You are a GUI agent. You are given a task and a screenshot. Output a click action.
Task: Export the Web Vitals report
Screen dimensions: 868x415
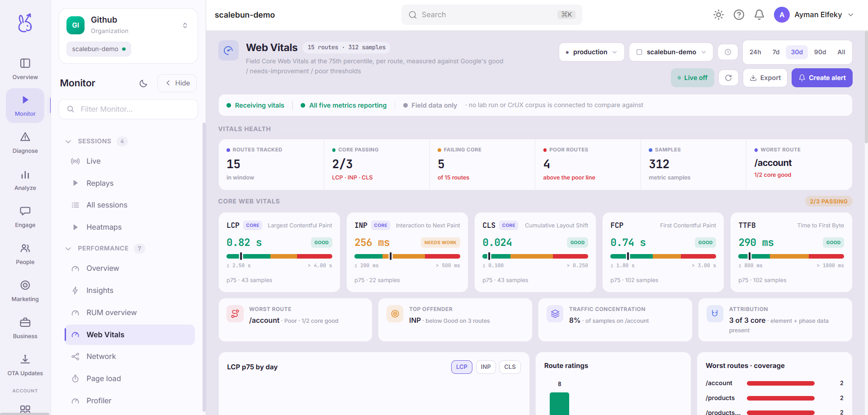(x=765, y=78)
